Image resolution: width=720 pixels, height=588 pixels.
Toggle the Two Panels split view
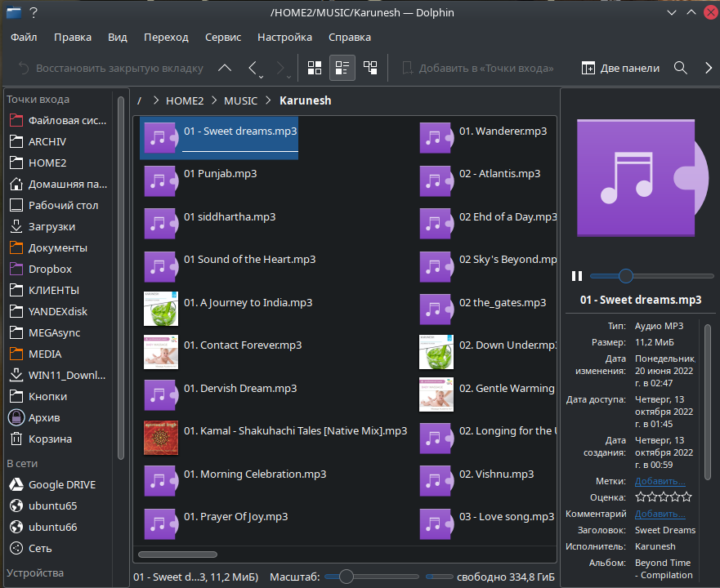pyautogui.click(x=620, y=68)
